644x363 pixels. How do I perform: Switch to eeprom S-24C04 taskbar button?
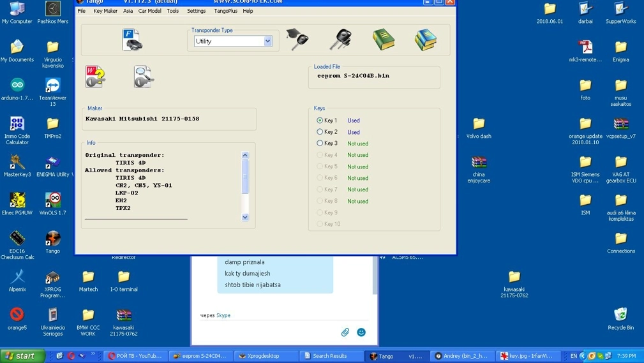coord(200,356)
